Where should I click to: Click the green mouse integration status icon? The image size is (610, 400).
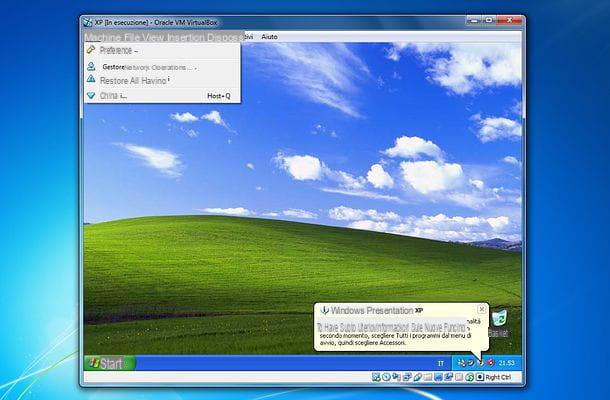(470, 377)
